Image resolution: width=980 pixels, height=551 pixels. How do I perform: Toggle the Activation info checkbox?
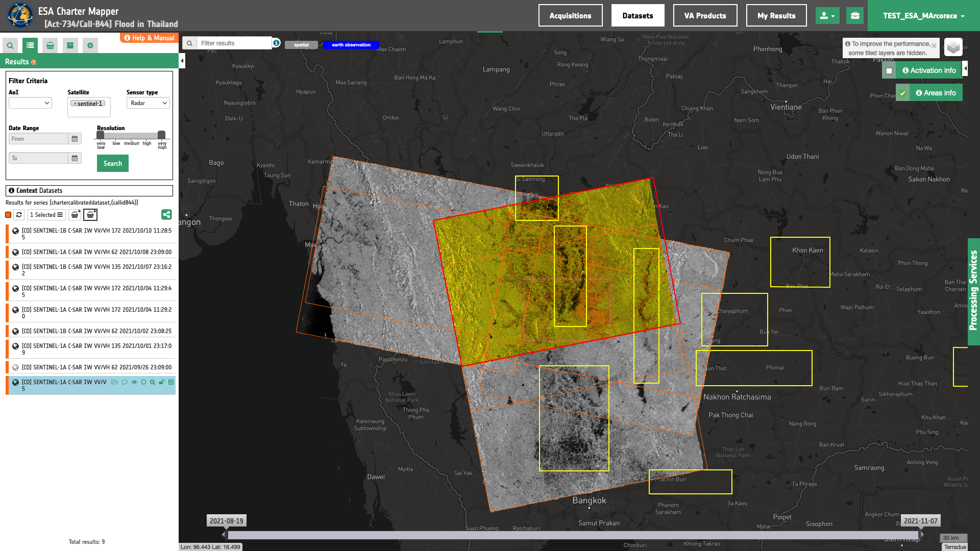(889, 71)
